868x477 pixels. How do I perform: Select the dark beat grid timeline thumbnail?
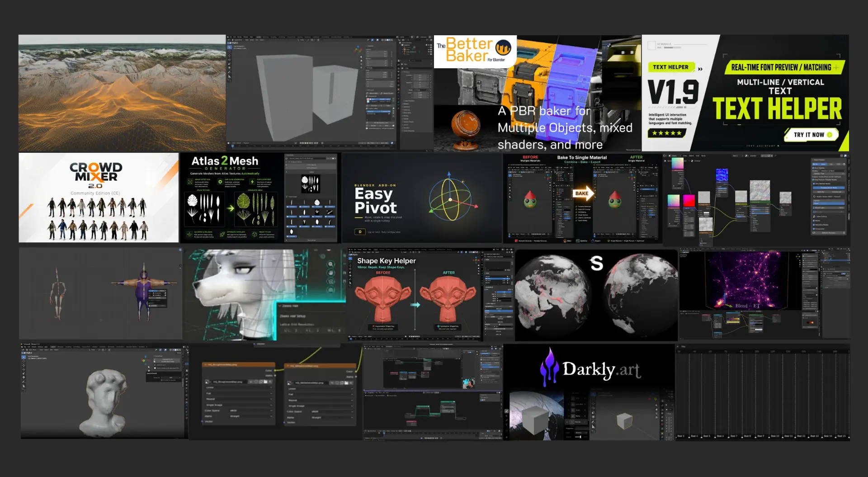click(x=763, y=392)
